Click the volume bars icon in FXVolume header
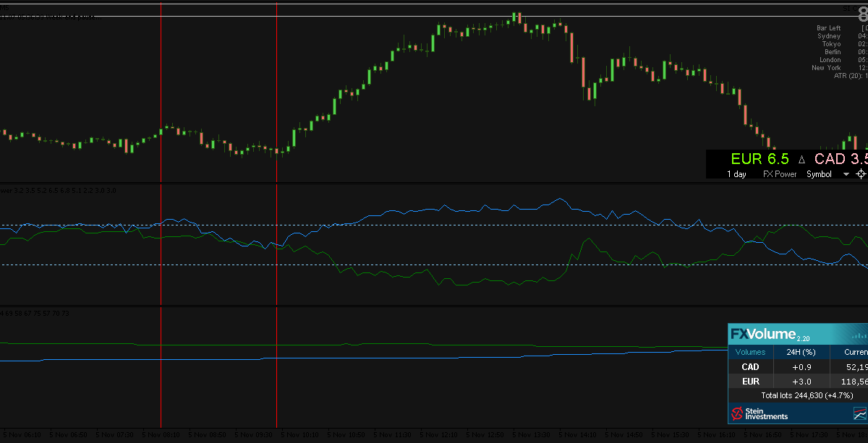Image resolution: width=868 pixels, height=443 pixels. pyautogui.click(x=859, y=335)
